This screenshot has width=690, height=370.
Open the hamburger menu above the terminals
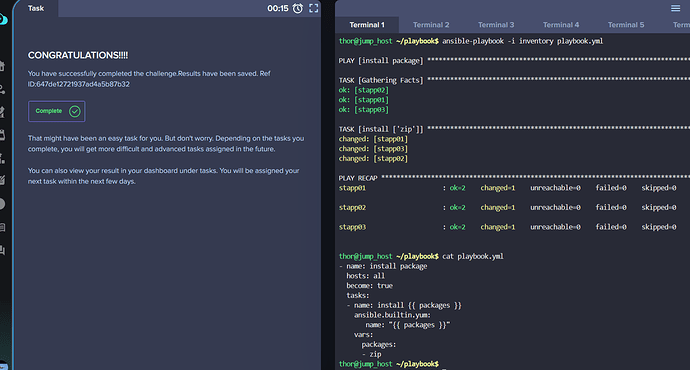675,8
